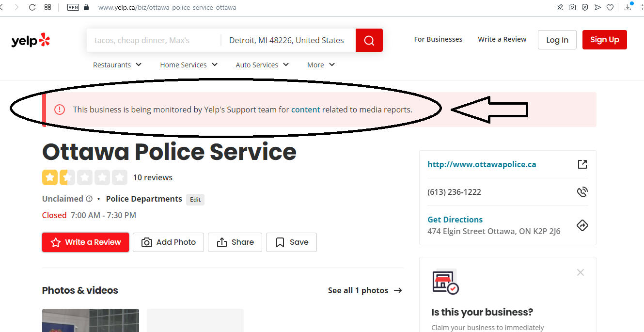This screenshot has width=644, height=332.
Task: Open 'See all 1 photos' link
Action: (x=365, y=290)
